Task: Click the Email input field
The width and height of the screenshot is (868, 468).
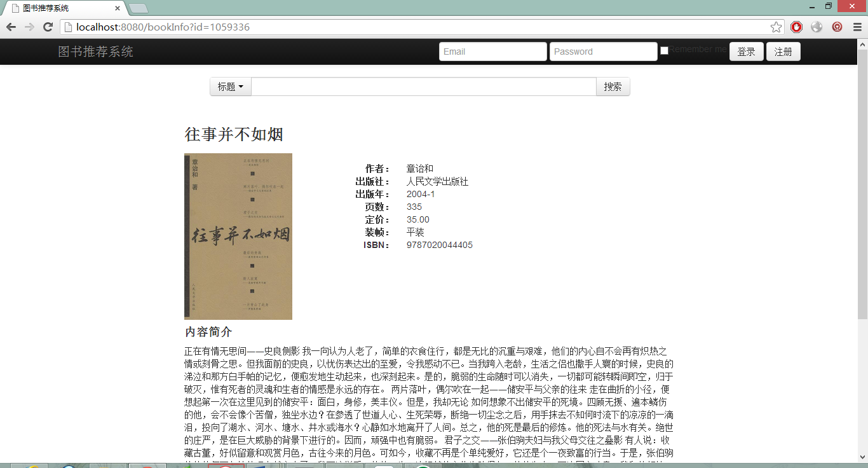Action: [493, 52]
